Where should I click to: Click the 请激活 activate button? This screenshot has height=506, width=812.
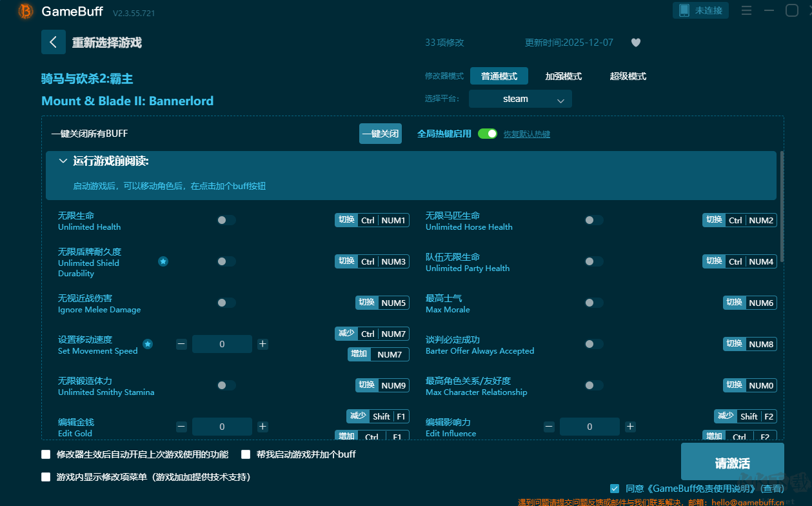[x=733, y=461]
